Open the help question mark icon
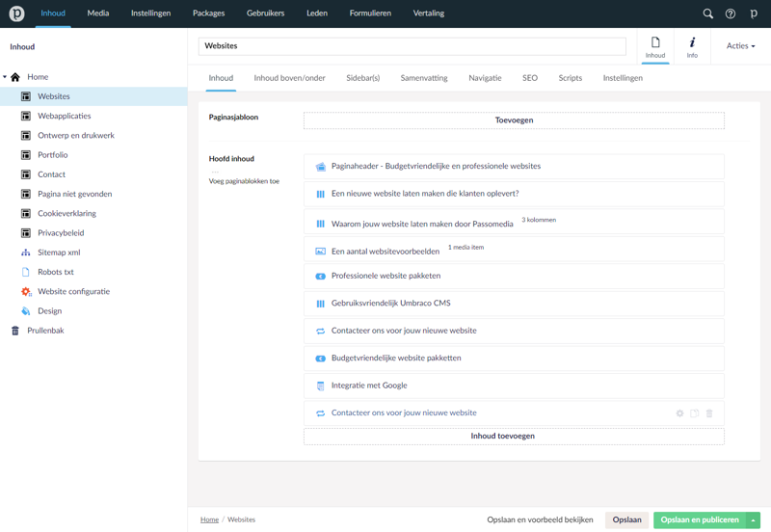The image size is (771, 532). pos(730,13)
